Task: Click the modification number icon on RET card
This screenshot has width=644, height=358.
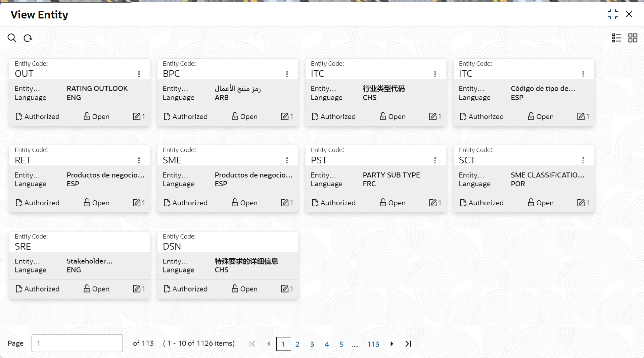Action: coord(137,203)
